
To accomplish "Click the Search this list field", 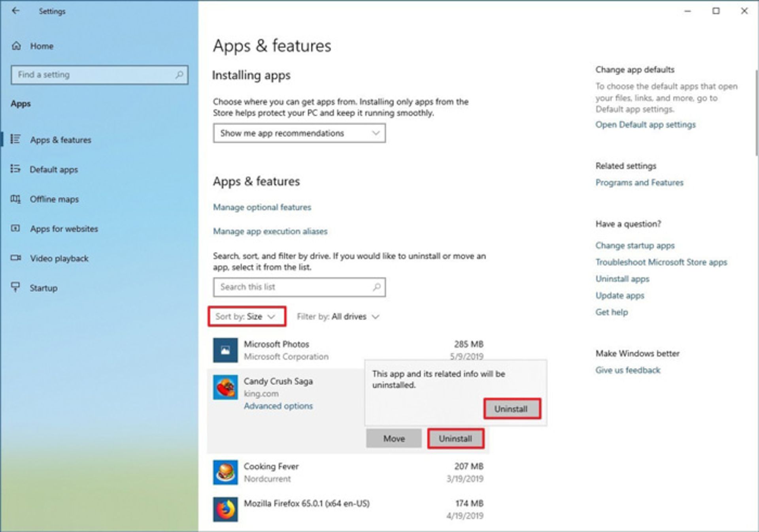I will tap(299, 287).
